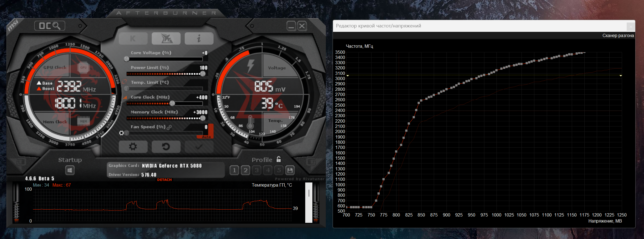Click the MSI dragon logo button

pos(166,38)
